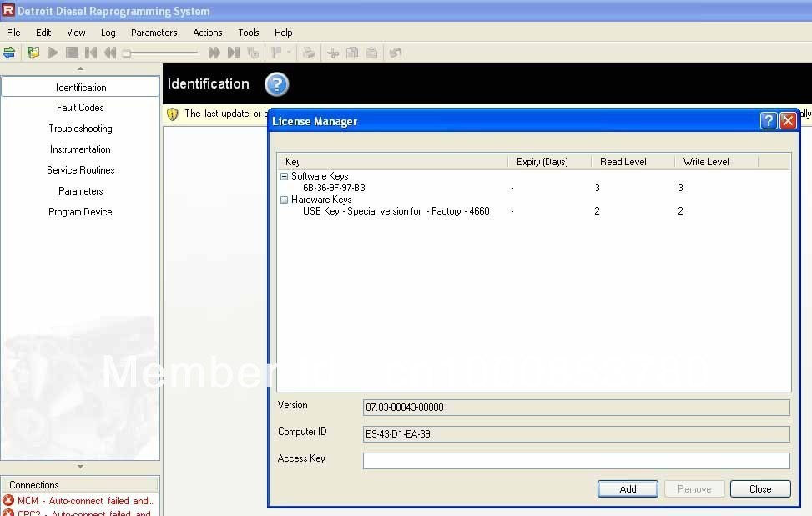Click the playback speed icon after skip-to-end
The width and height of the screenshot is (812, 516).
pyautogui.click(x=253, y=53)
